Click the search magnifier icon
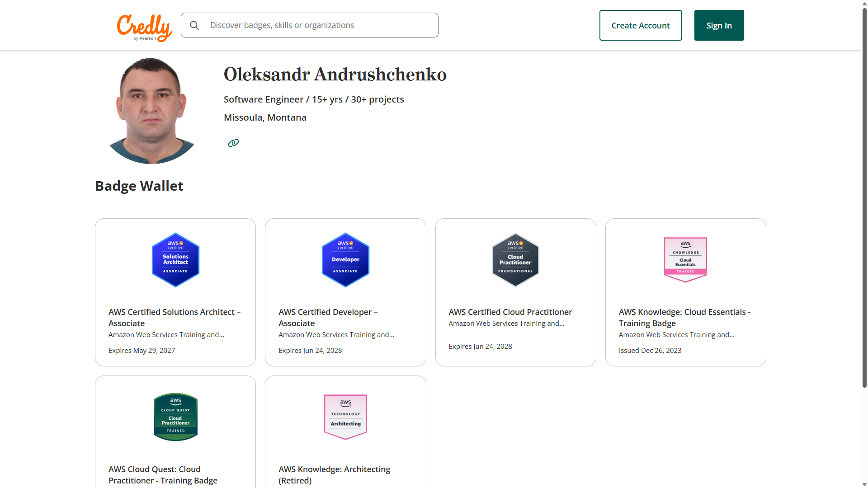 194,25
